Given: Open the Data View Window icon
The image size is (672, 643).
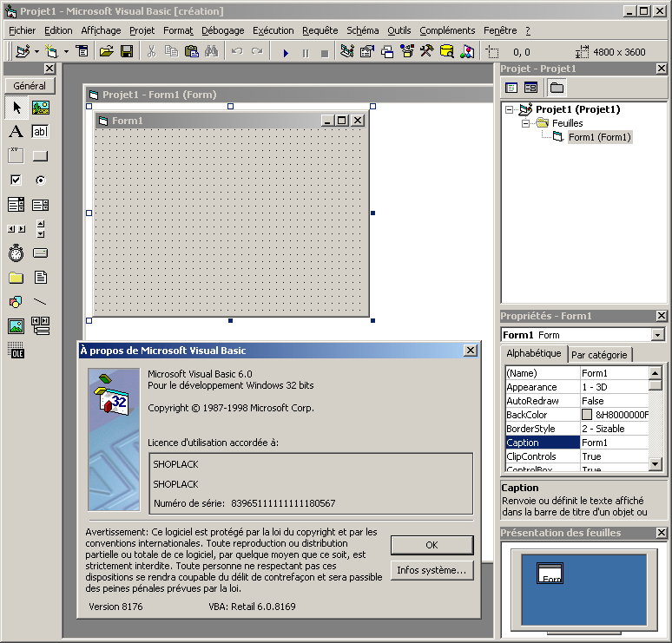Looking at the screenshot, I should coord(447,52).
